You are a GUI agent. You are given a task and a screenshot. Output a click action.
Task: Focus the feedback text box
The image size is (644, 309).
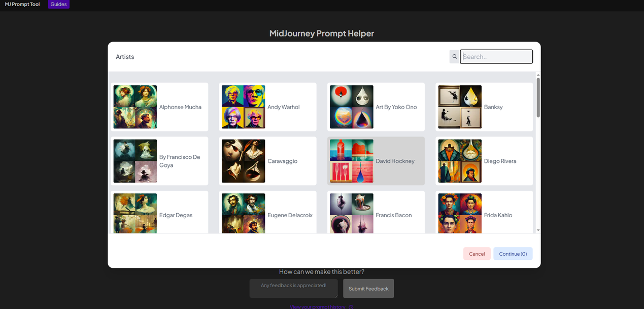tap(293, 289)
